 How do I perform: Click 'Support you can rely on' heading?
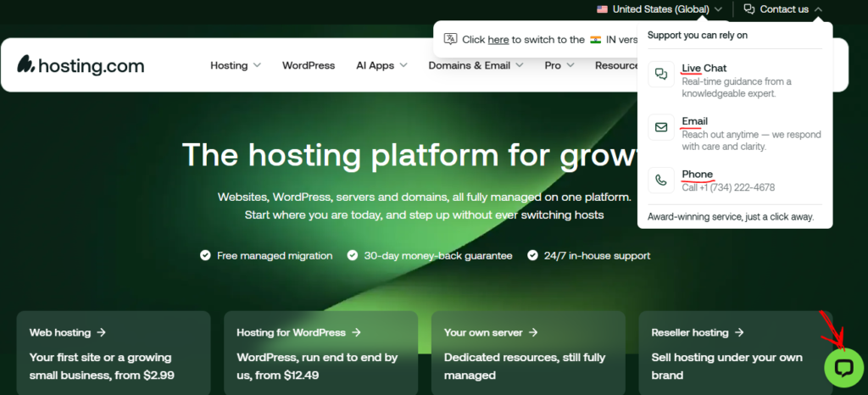(698, 35)
